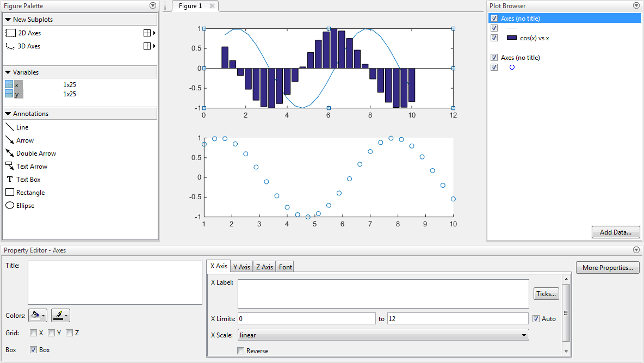This screenshot has width=644, height=363.
Task: Choose the Ellipse annotation tool
Action: pyautogui.click(x=20, y=206)
